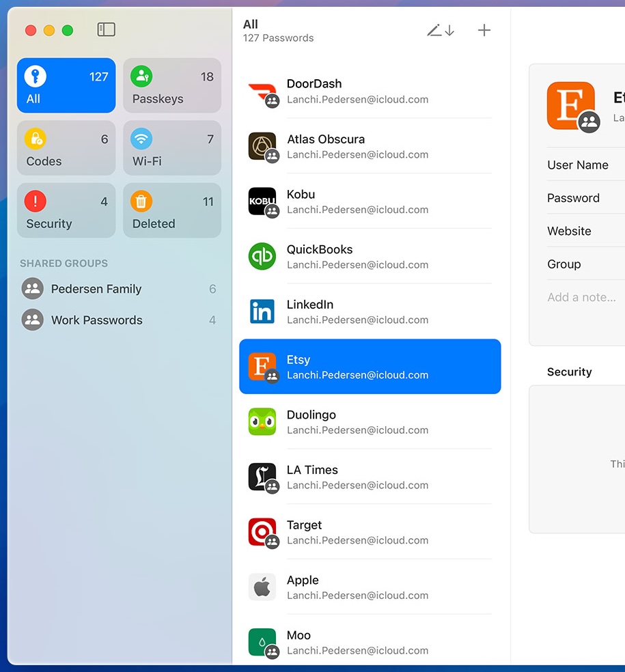Screen dimensions: 625x672
Task: Select the DoorDash password entry
Action: pyautogui.click(x=370, y=91)
